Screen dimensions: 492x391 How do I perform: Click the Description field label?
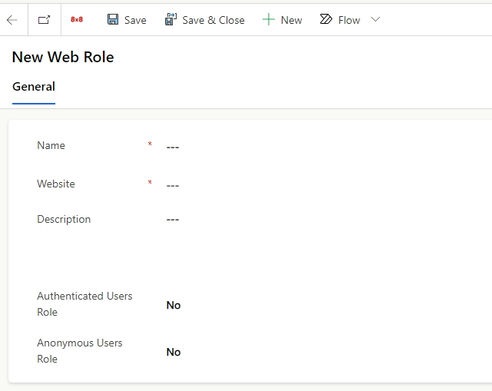(64, 219)
